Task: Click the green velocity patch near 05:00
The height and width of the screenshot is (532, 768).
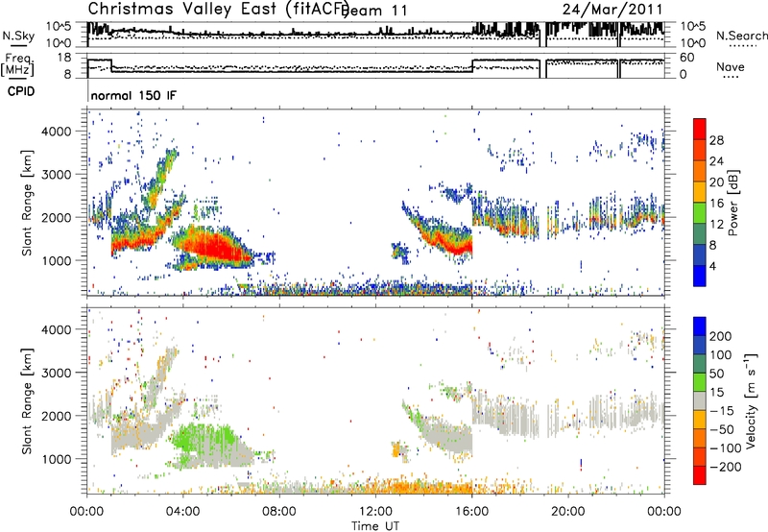Action: tap(204, 439)
